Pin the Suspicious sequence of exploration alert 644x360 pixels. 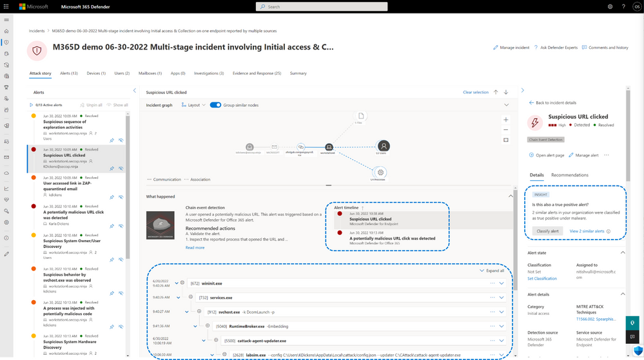tap(112, 140)
